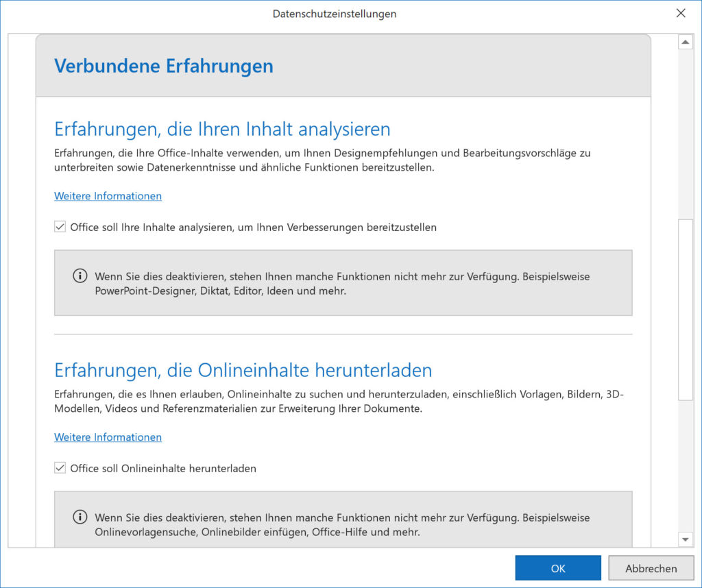The width and height of the screenshot is (702, 588).
Task: Click the info icon beside the Onlinevorlagensuche note
Action: point(80,517)
